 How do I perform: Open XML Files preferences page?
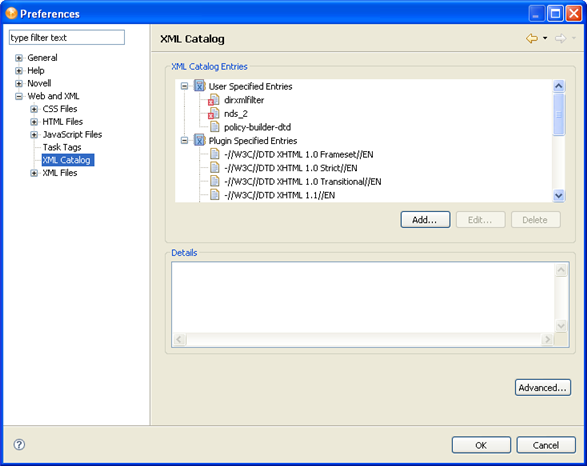pyautogui.click(x=60, y=173)
